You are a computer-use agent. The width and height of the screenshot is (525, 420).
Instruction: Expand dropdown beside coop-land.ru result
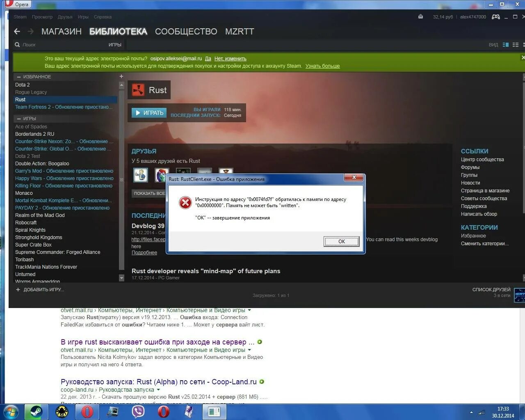click(158, 390)
